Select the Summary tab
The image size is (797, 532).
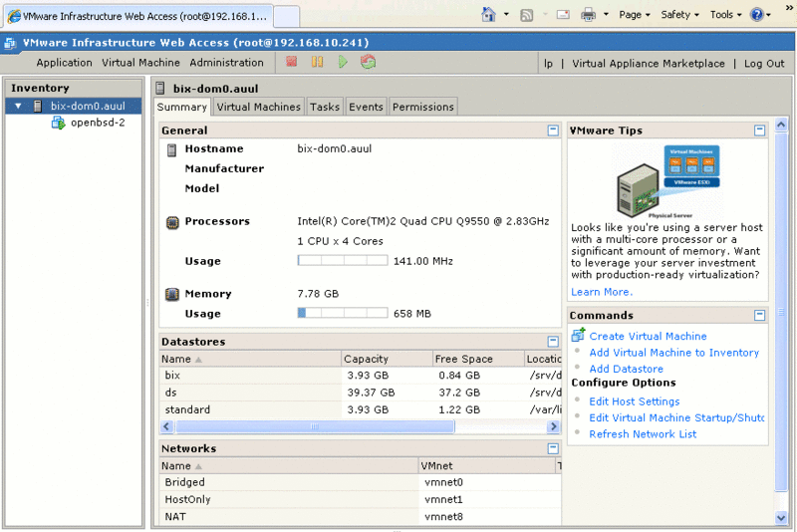(x=182, y=107)
